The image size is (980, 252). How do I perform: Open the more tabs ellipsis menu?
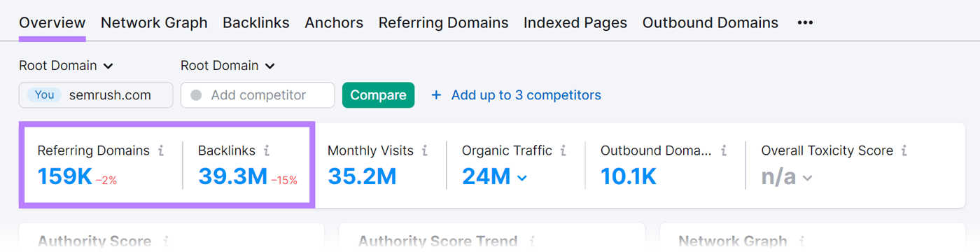[805, 22]
